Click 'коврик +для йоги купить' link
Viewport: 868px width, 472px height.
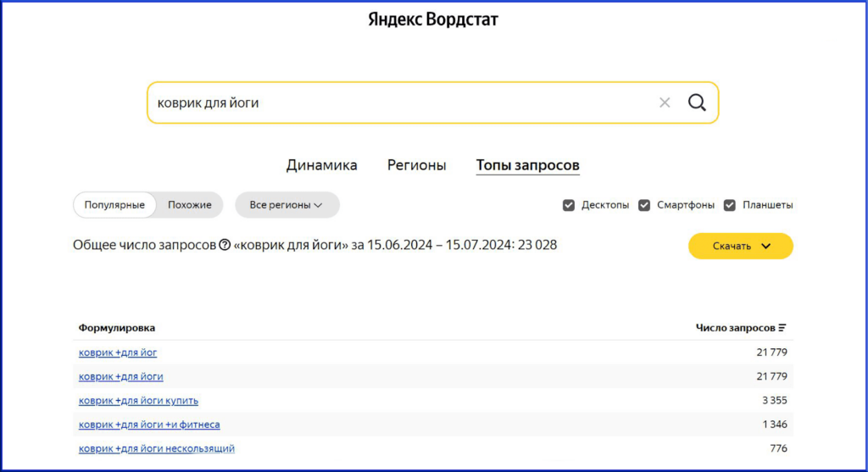(x=138, y=400)
